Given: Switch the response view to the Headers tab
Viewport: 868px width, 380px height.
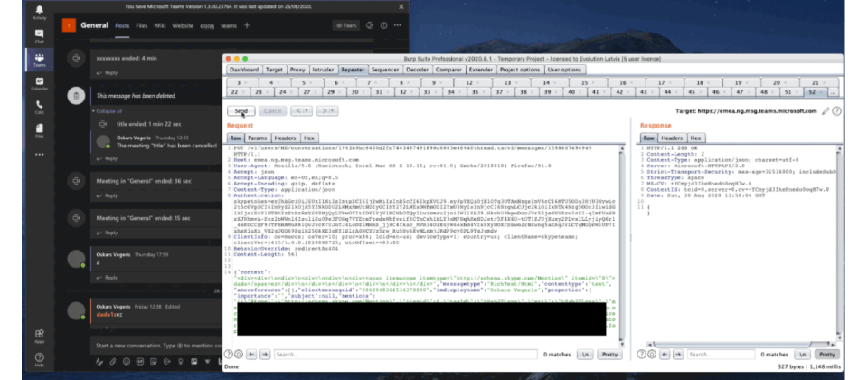Looking at the screenshot, I should pyautogui.click(x=672, y=138).
